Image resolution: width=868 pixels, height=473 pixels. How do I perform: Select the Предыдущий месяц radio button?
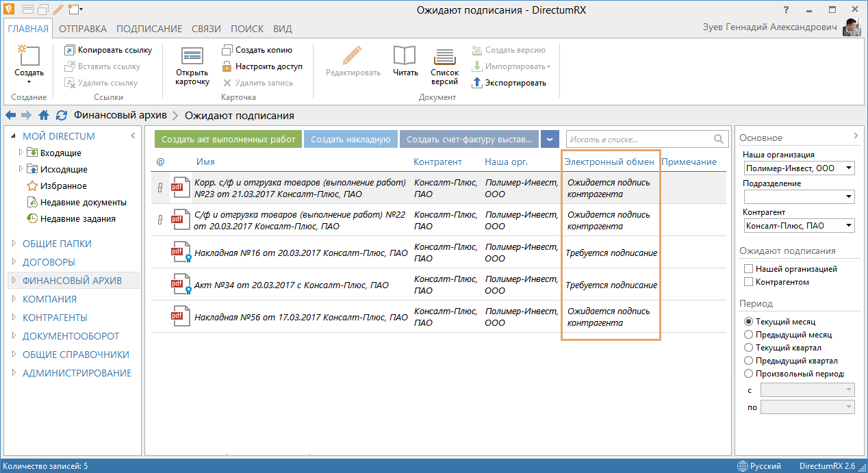(x=749, y=335)
